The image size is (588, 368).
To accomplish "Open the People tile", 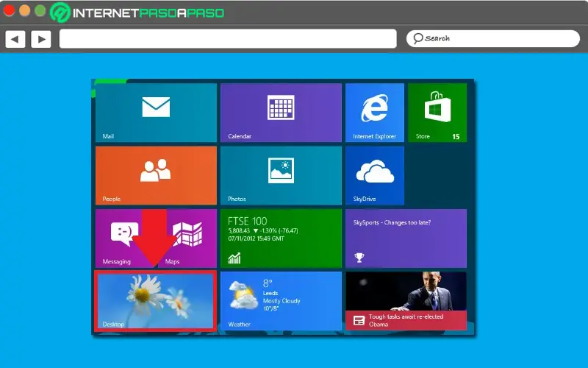I will (156, 175).
